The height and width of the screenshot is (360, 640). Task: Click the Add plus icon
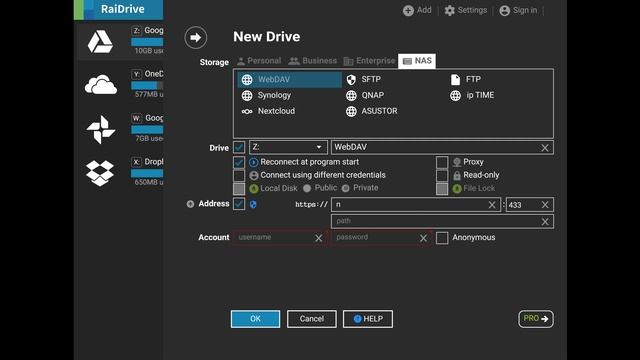click(408, 11)
